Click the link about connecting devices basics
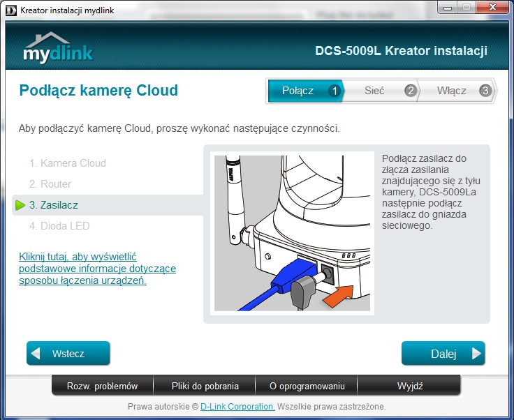Screen dimensions: 514x420 [x=97, y=269]
